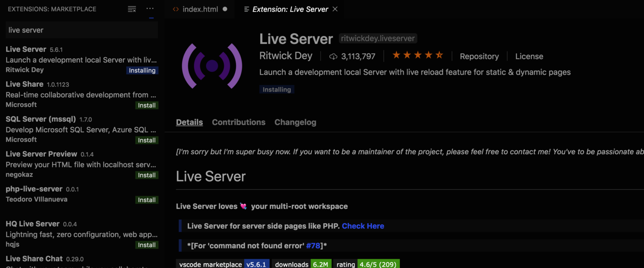The image size is (644, 268).
Task: Click publisher 'negokaz' under Live Server Preview
Action: click(19, 174)
